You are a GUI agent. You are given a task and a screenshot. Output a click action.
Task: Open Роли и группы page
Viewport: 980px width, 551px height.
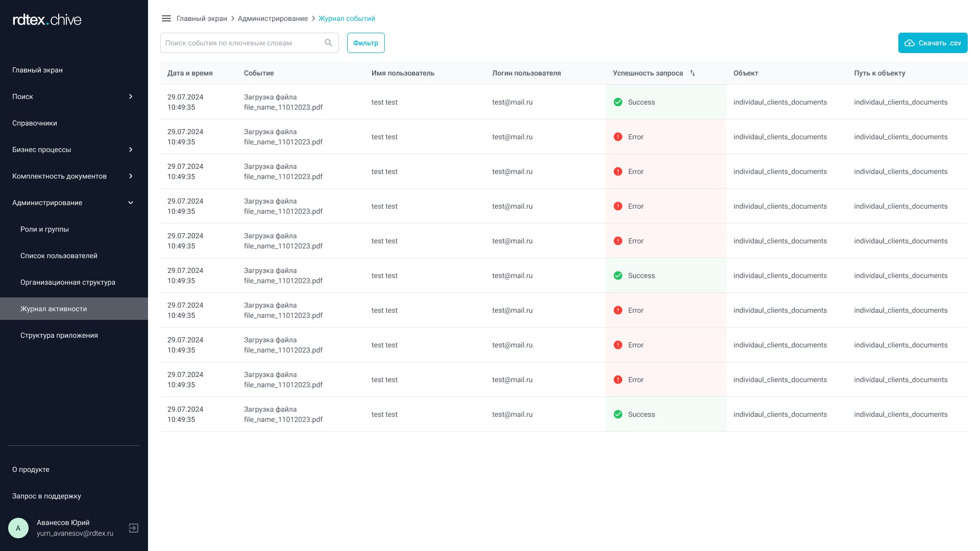click(x=44, y=229)
